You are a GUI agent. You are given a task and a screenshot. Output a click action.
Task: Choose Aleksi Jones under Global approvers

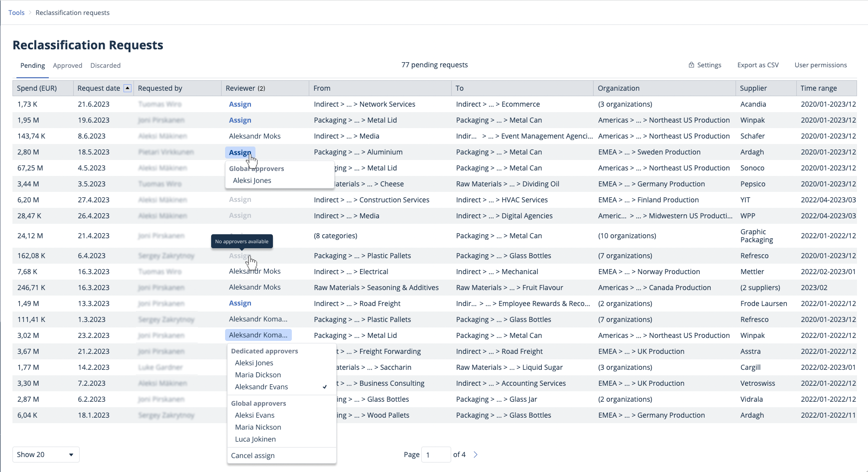[252, 180]
